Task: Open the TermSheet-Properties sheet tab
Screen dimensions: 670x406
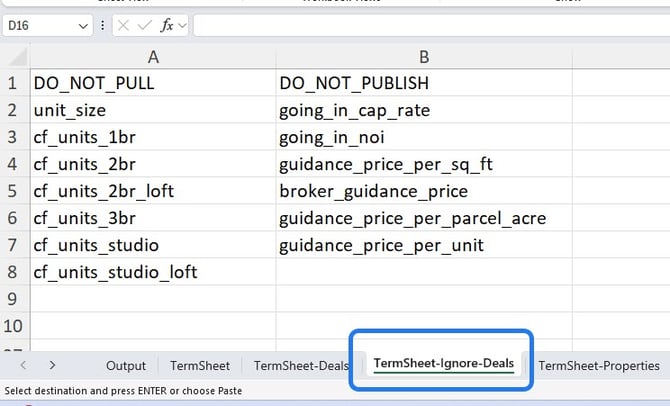Action: coord(599,366)
